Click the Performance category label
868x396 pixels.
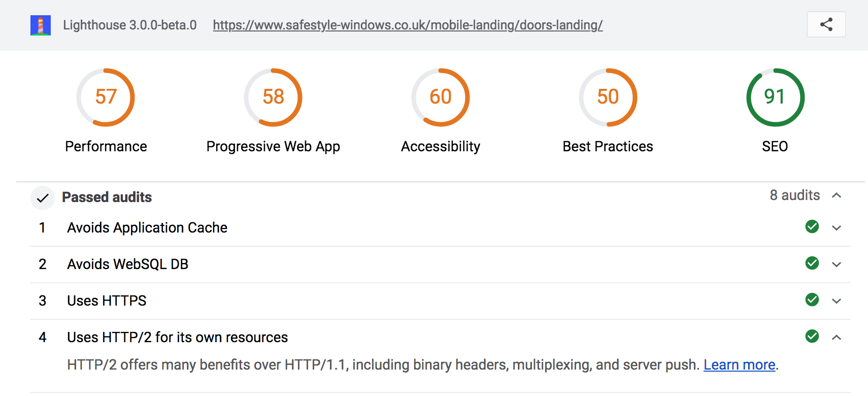click(106, 146)
